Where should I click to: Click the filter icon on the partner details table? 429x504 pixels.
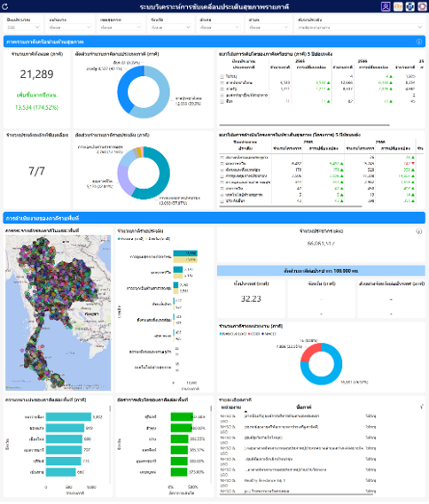421,407
